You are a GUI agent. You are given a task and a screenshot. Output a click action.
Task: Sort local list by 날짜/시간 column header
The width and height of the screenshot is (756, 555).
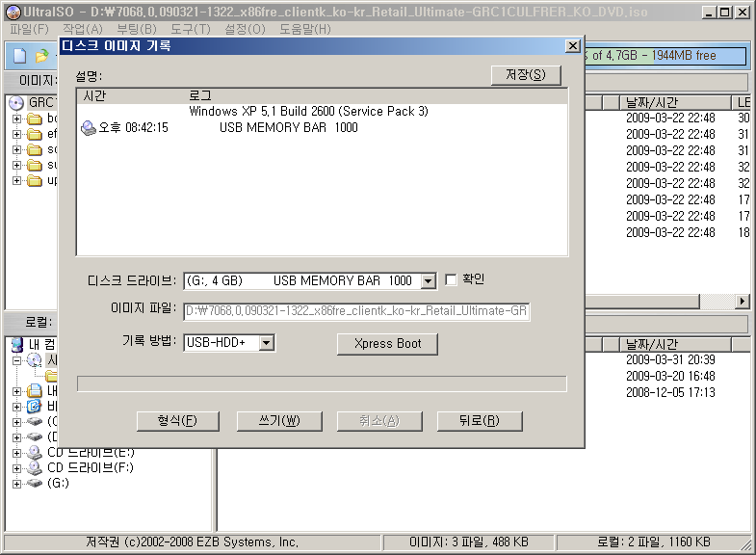tap(675, 344)
